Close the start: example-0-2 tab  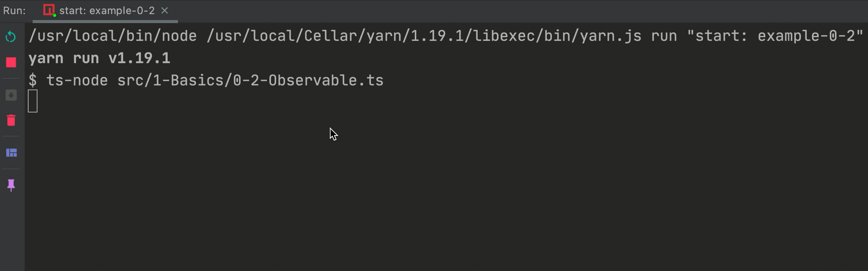[x=165, y=10]
